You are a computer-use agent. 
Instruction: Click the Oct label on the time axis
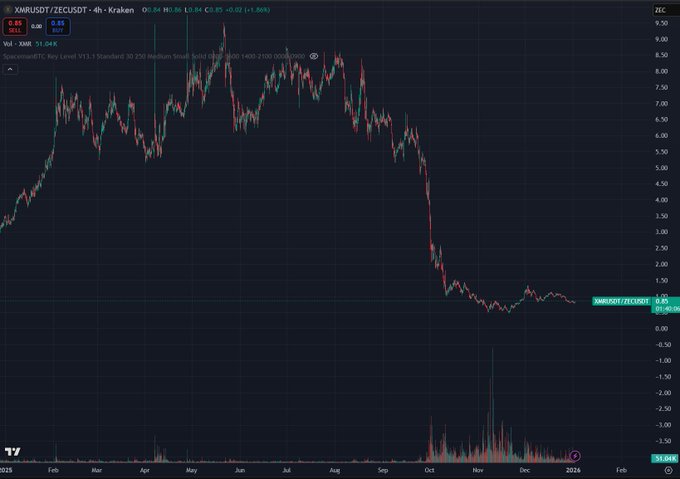[x=429, y=470]
